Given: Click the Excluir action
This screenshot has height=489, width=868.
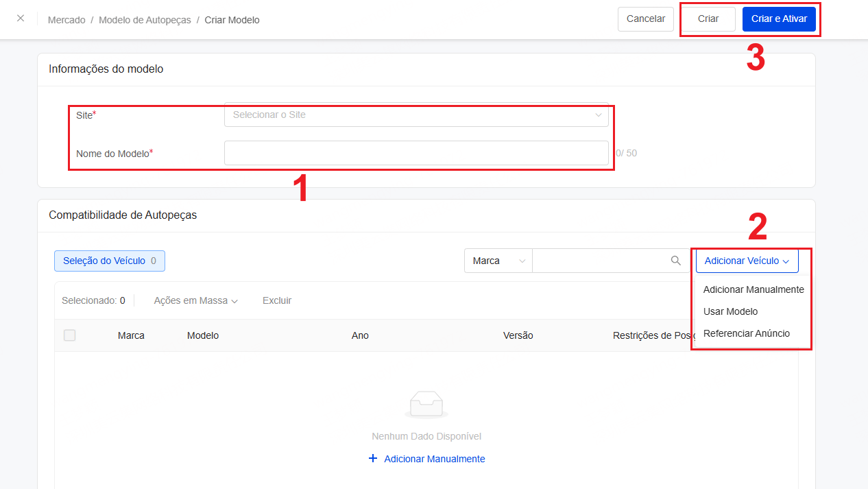Looking at the screenshot, I should point(277,300).
